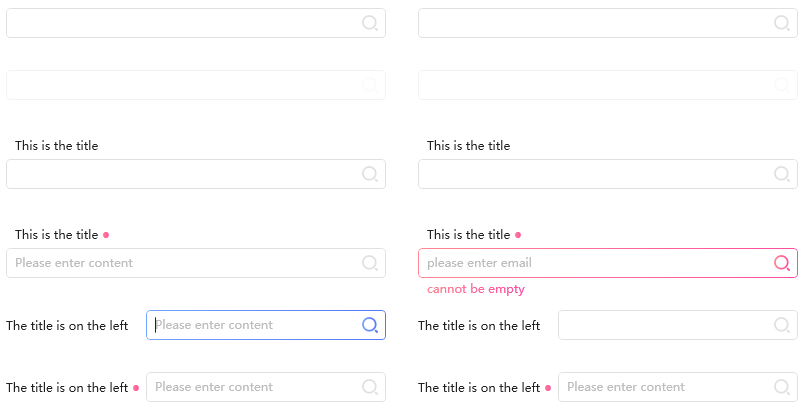Click left-column empty input under 'This is the title'
This screenshot has width=807, height=412.
tap(180, 174)
